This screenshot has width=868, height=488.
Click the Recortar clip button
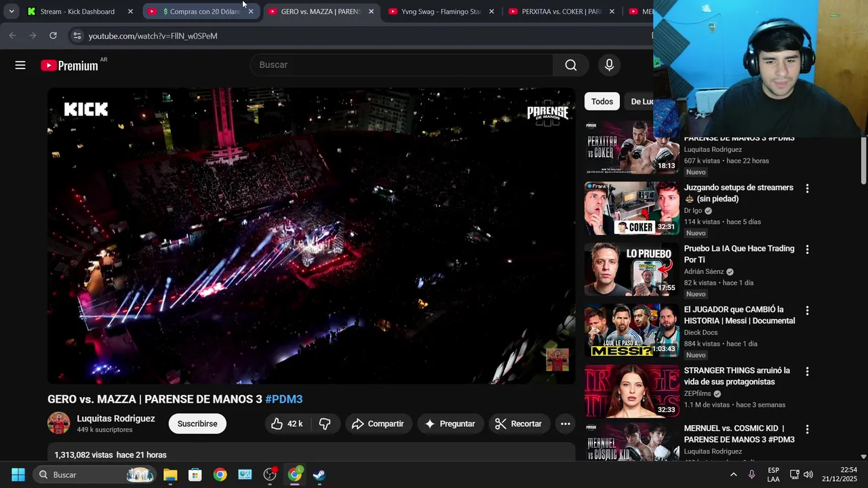coord(519,424)
